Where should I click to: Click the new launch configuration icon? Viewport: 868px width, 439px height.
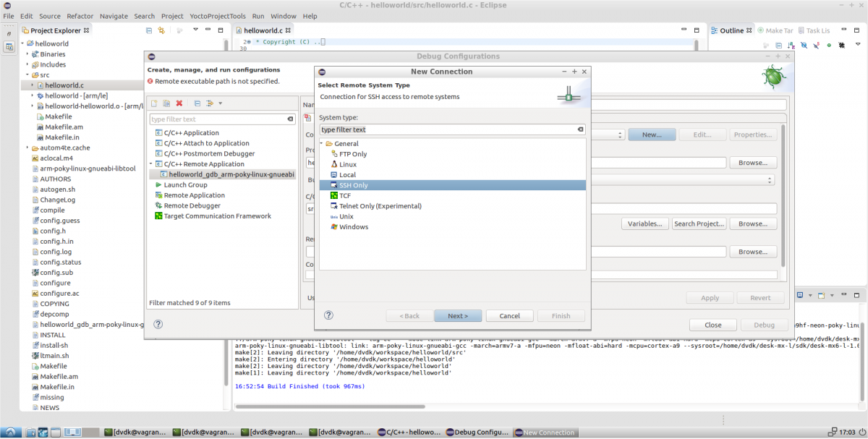click(153, 103)
